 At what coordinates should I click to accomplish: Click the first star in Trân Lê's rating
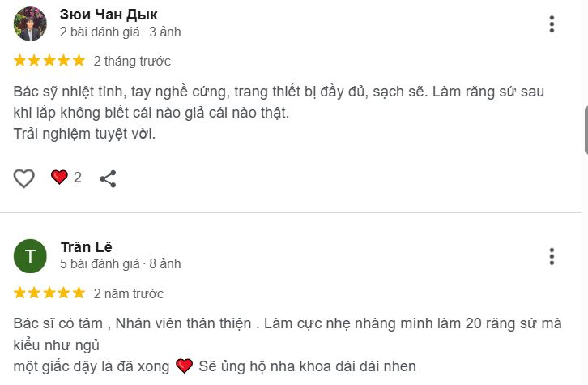(x=19, y=293)
